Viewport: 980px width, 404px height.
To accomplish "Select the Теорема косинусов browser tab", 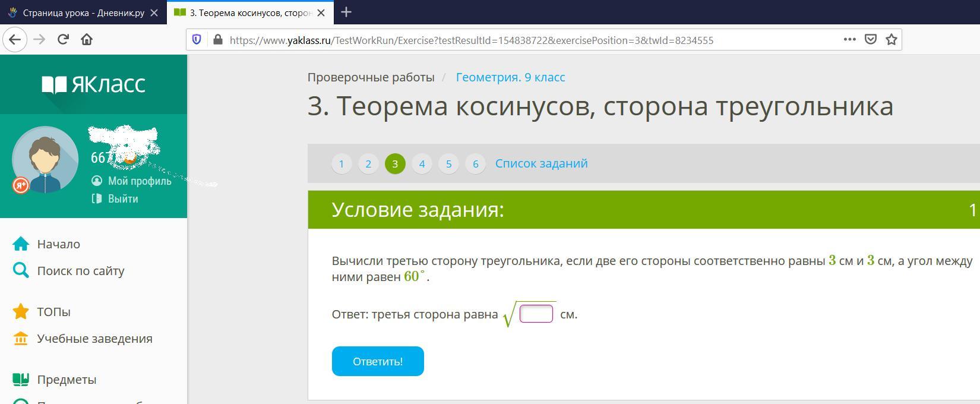I will click(x=250, y=12).
